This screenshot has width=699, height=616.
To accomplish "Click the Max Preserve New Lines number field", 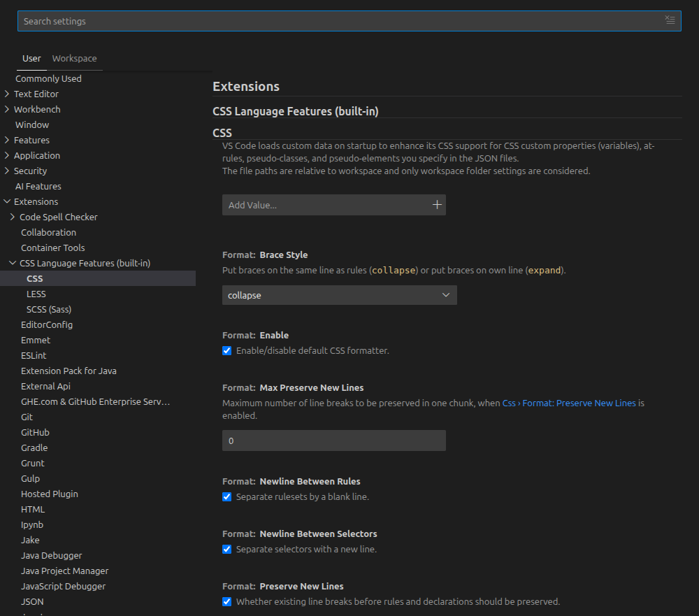I will (334, 440).
